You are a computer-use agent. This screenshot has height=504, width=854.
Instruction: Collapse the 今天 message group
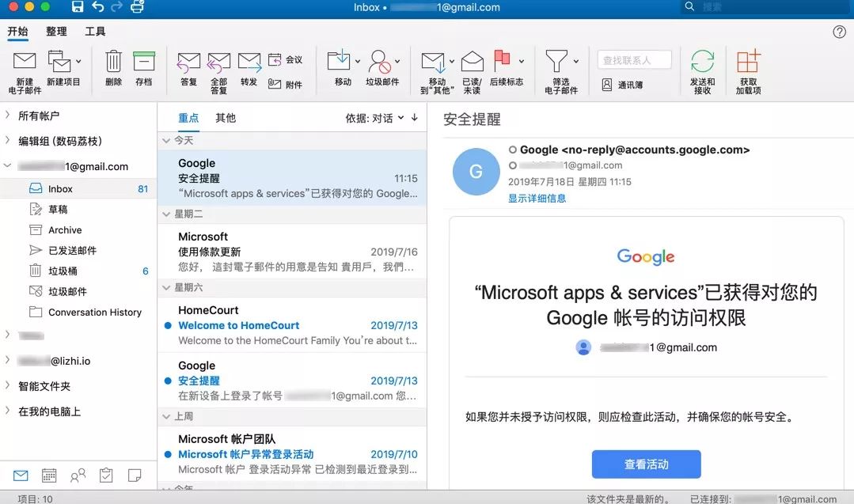[x=167, y=140]
